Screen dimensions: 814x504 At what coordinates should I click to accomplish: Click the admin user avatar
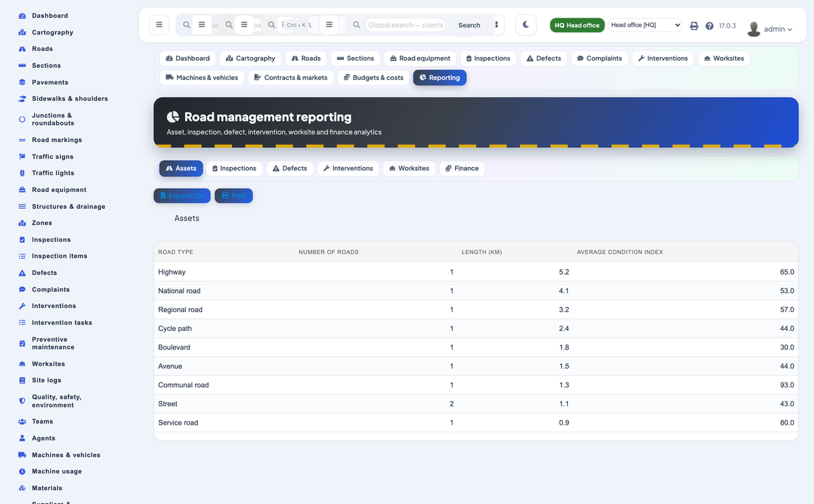754,29
